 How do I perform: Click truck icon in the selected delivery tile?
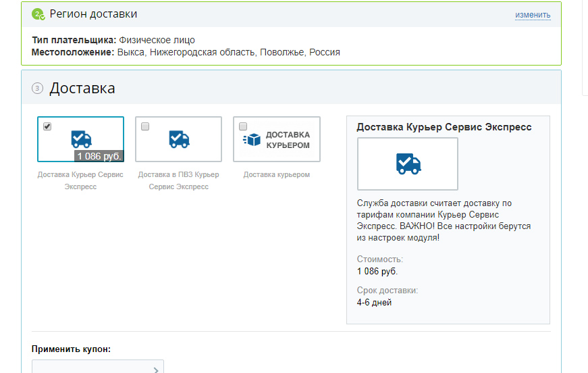coord(81,139)
